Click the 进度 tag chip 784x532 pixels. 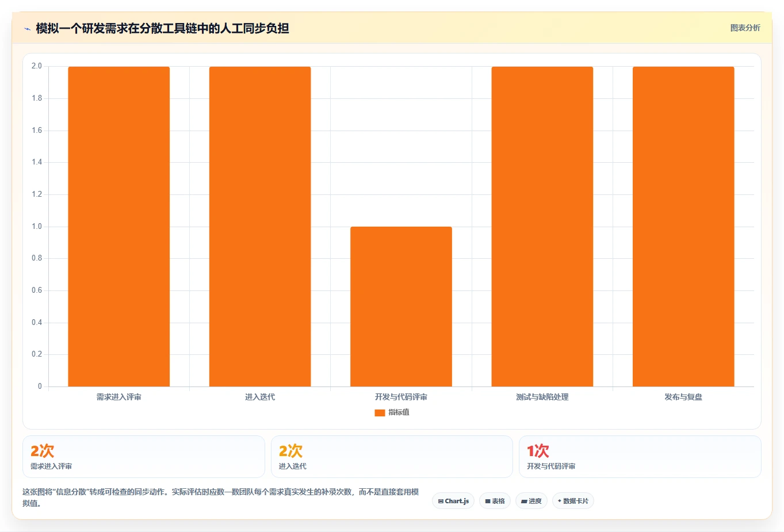(x=531, y=501)
